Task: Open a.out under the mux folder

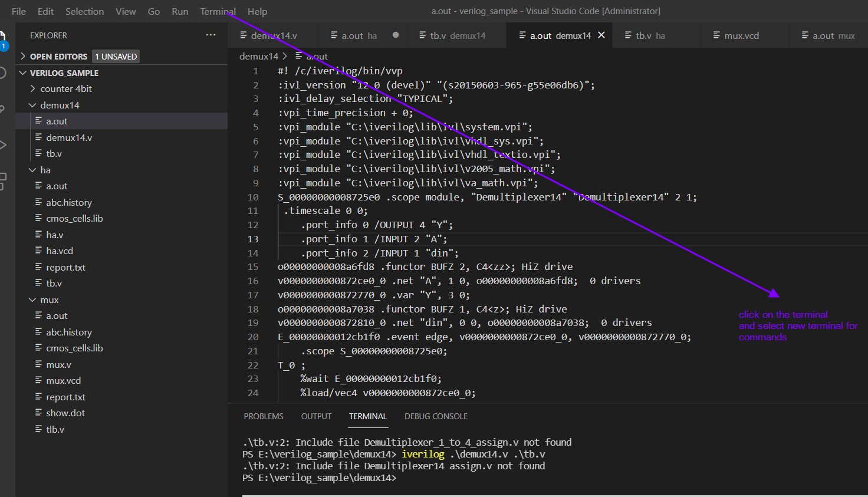Action: [x=121, y=315]
